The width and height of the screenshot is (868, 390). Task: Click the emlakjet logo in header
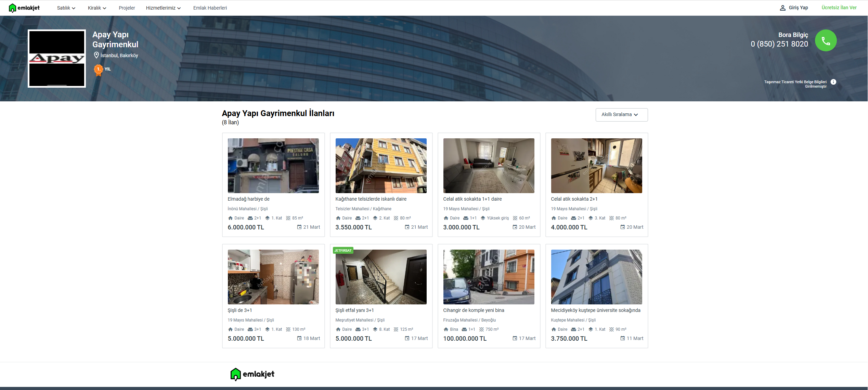click(x=24, y=8)
